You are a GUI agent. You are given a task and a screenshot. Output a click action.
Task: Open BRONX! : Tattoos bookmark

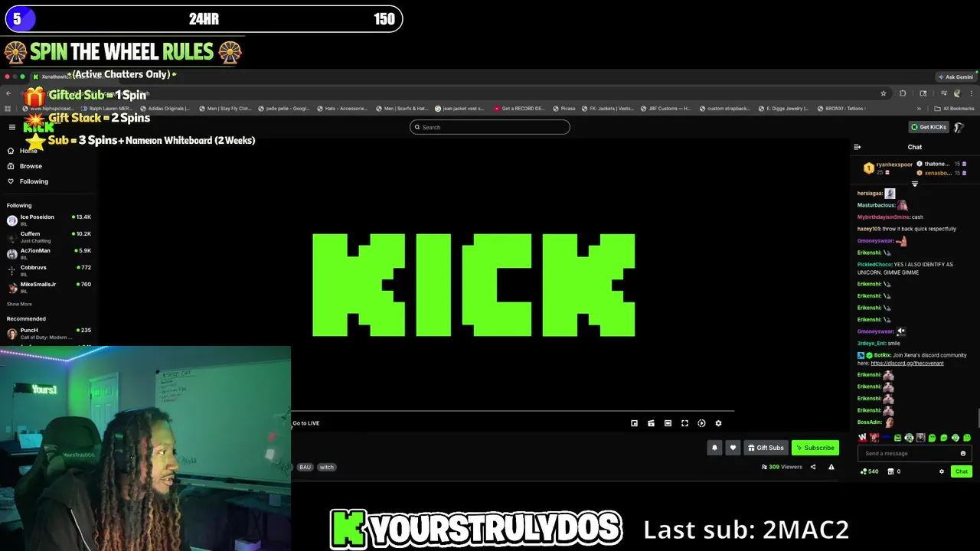pyautogui.click(x=841, y=109)
